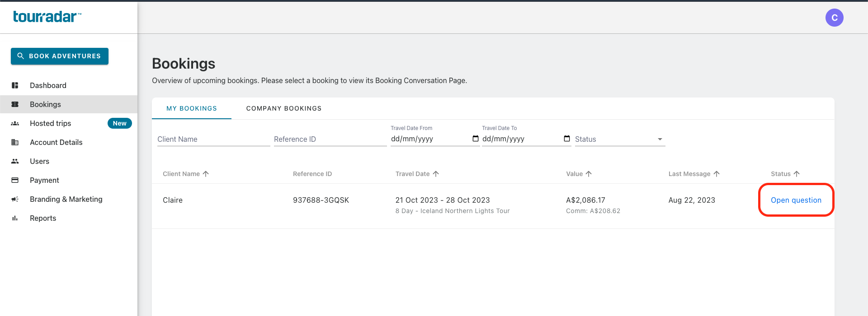Image resolution: width=868 pixels, height=316 pixels.
Task: Click the Travel Date From date field
Action: pyautogui.click(x=435, y=139)
